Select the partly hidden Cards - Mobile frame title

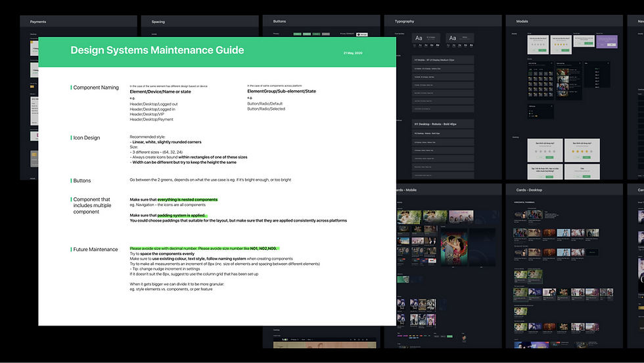[x=407, y=190]
